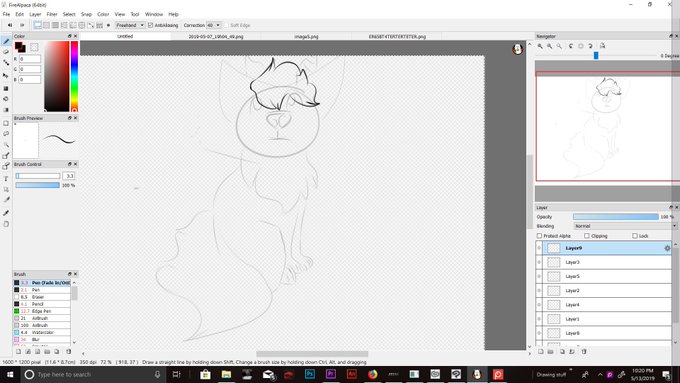
Task: Switch to the Untitled canvas tab
Action: (x=125, y=36)
